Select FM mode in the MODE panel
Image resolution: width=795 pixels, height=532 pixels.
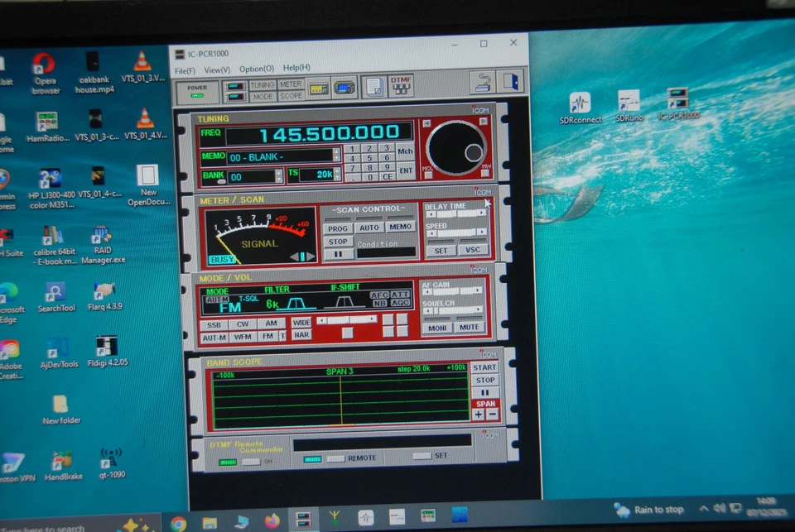[269, 335]
